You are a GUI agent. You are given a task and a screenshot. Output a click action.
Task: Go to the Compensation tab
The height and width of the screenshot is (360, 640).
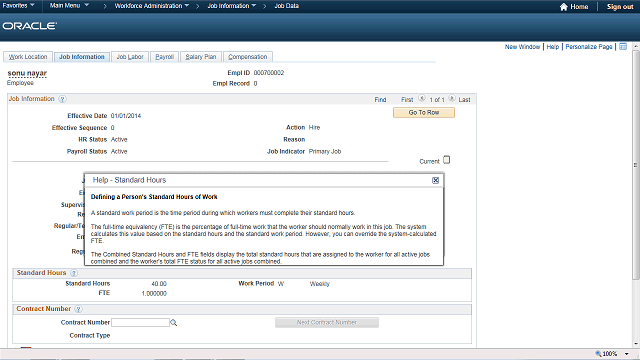point(248,57)
